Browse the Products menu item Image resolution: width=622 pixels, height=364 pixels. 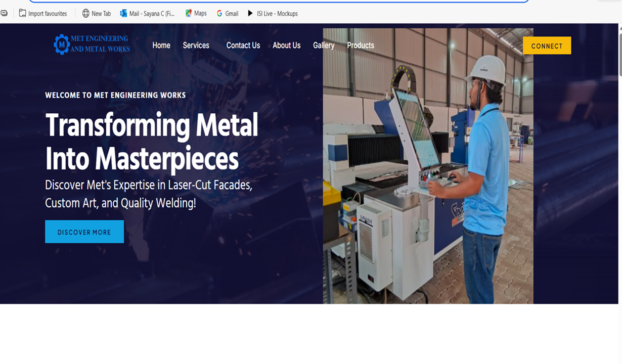click(361, 45)
